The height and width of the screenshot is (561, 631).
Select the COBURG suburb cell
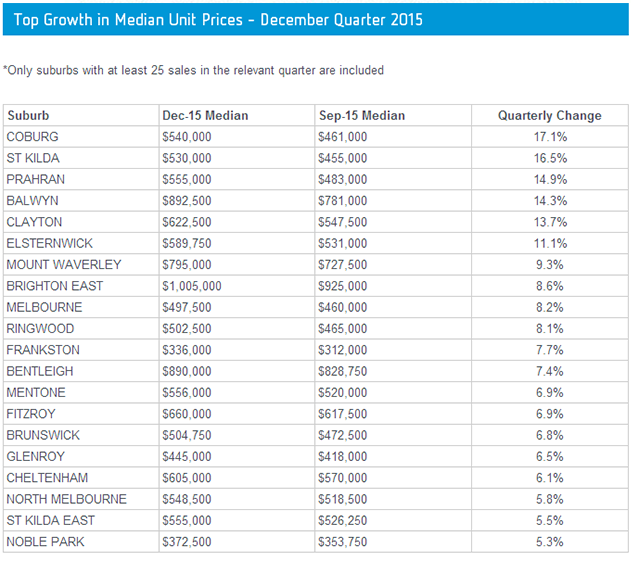pyautogui.click(x=33, y=137)
